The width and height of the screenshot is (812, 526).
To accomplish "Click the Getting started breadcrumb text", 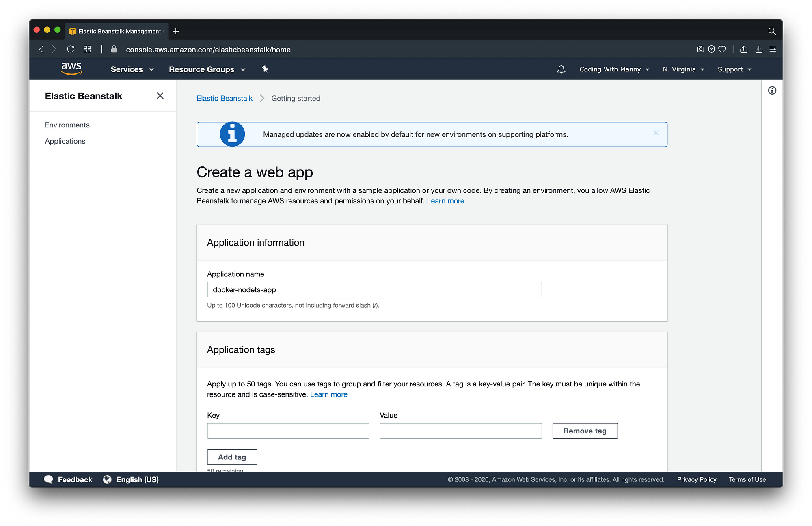I will [296, 98].
